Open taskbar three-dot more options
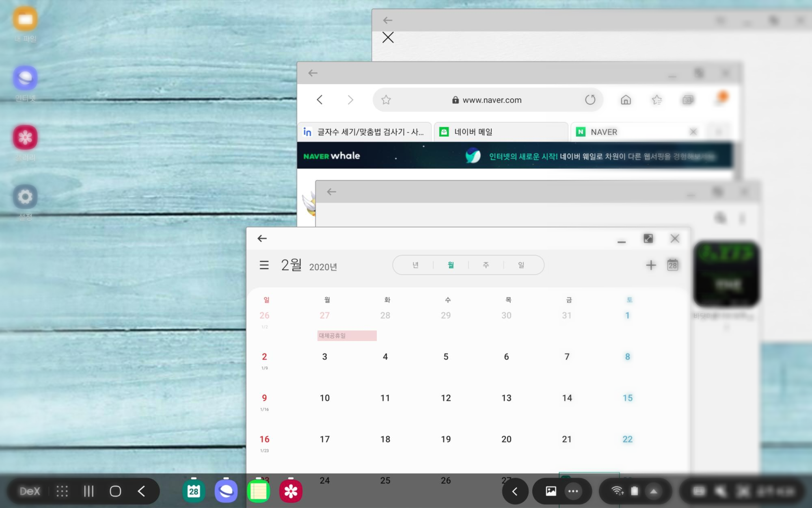812x508 pixels. 573,491
